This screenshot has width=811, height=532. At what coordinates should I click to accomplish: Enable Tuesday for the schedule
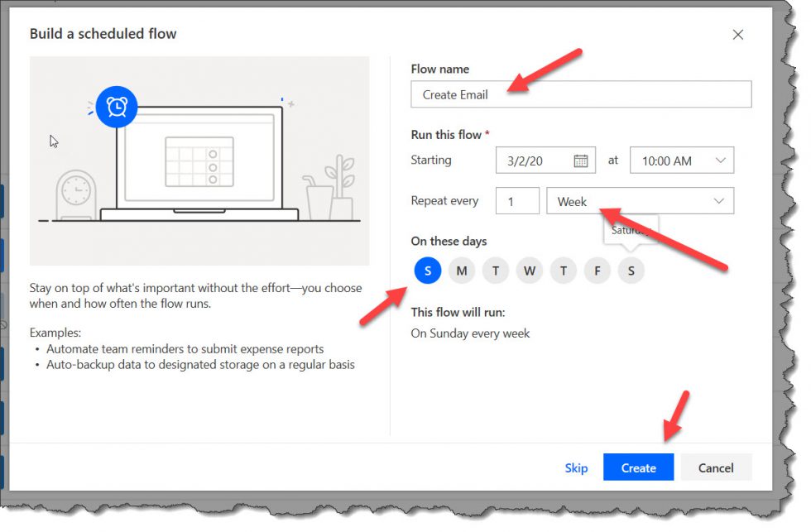[496, 270]
